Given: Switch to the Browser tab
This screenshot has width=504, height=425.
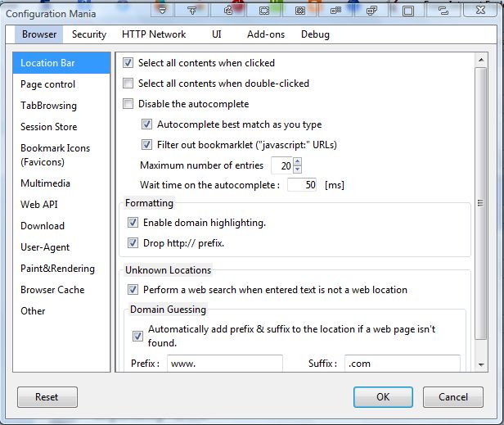Looking at the screenshot, I should click(x=39, y=34).
